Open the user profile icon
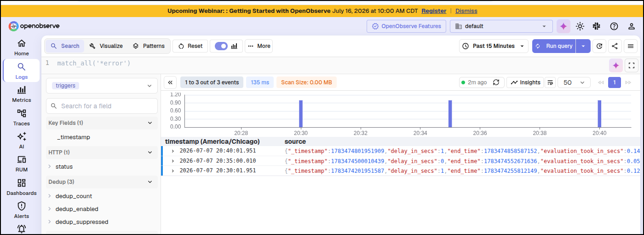 [632, 26]
